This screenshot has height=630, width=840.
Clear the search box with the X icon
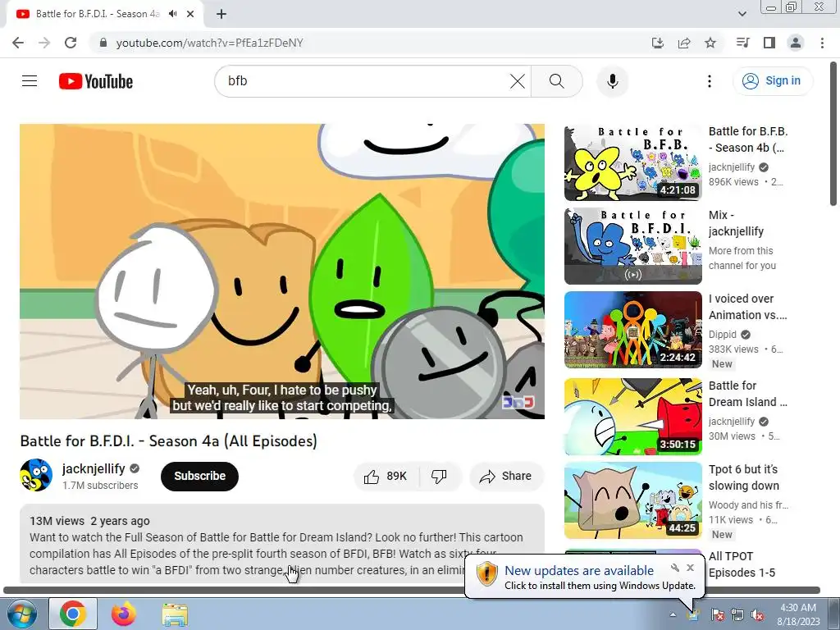517,81
